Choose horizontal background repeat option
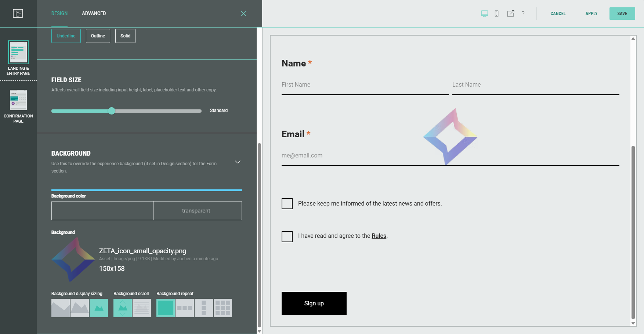The width and height of the screenshot is (644, 334). [x=185, y=308]
